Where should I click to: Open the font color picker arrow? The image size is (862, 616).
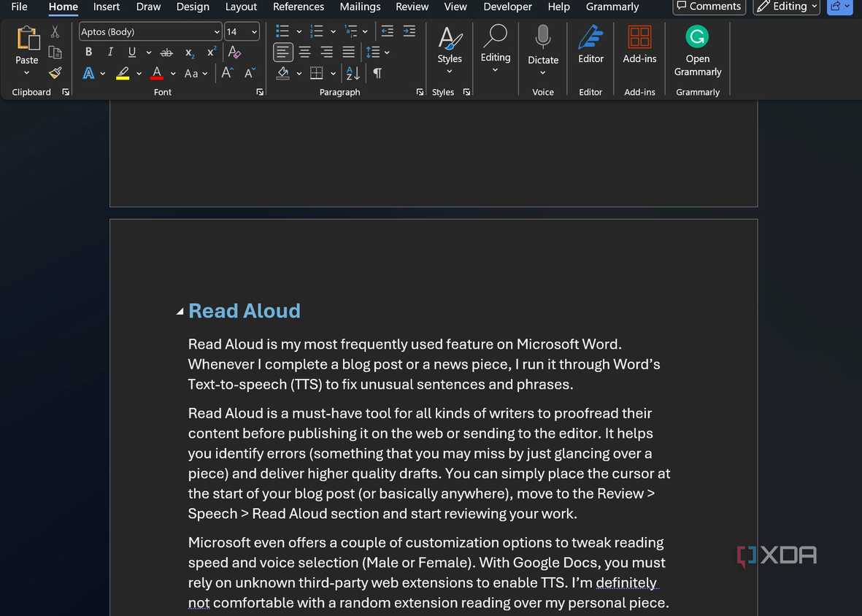tap(173, 74)
